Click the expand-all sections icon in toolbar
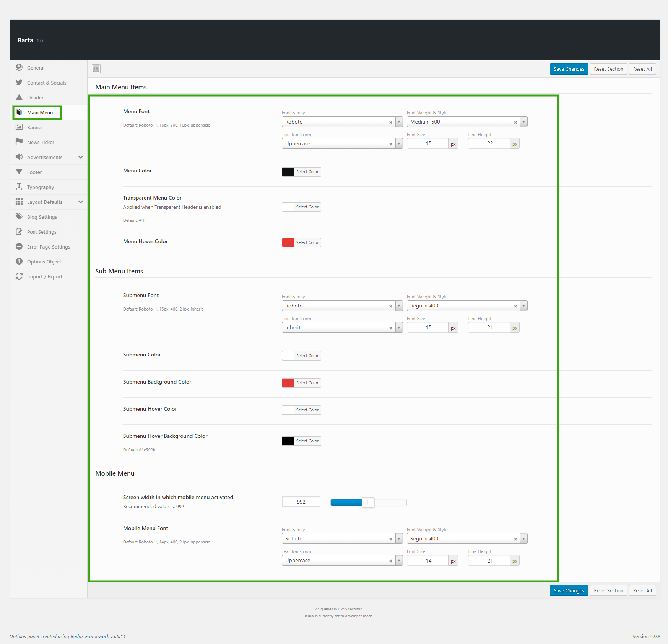668x644 pixels. click(96, 69)
